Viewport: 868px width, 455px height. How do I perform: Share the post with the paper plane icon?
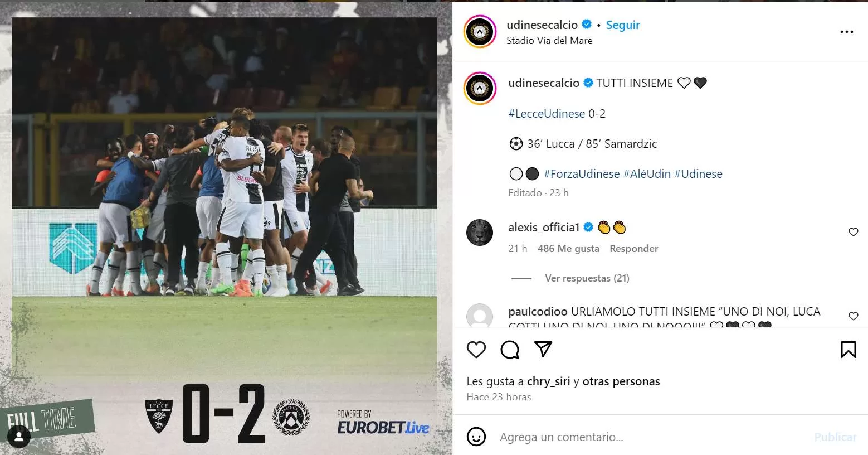pyautogui.click(x=543, y=349)
